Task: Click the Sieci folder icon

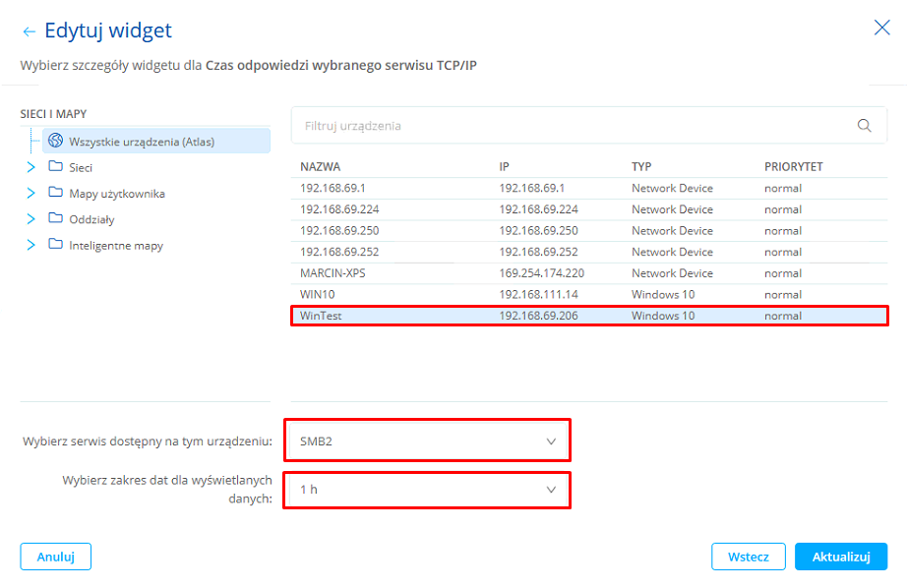Action: 56,167
